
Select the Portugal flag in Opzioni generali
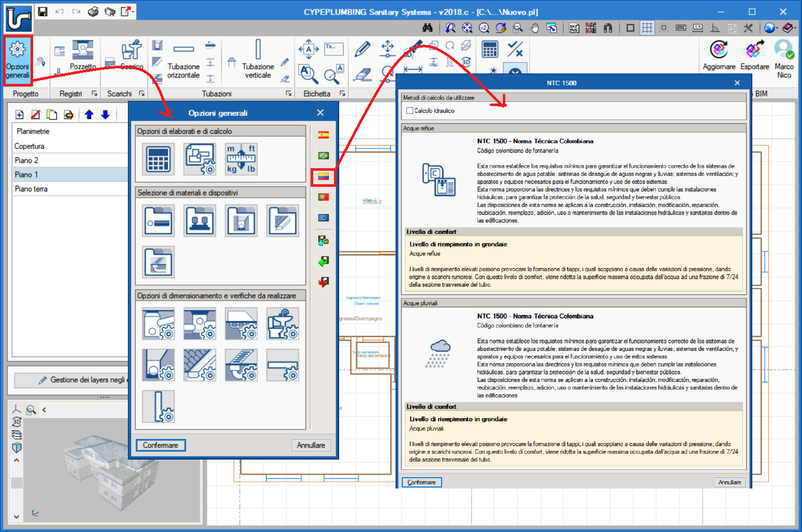point(324,197)
